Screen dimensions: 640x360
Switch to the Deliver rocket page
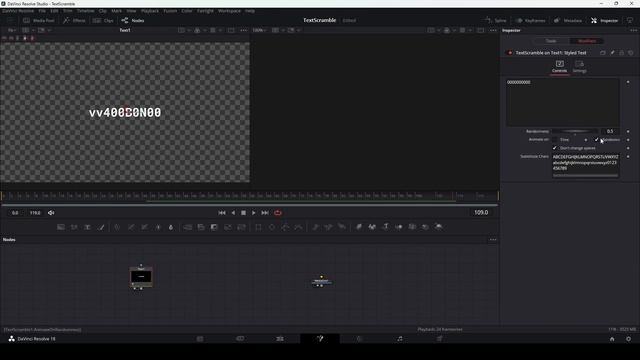440,338
